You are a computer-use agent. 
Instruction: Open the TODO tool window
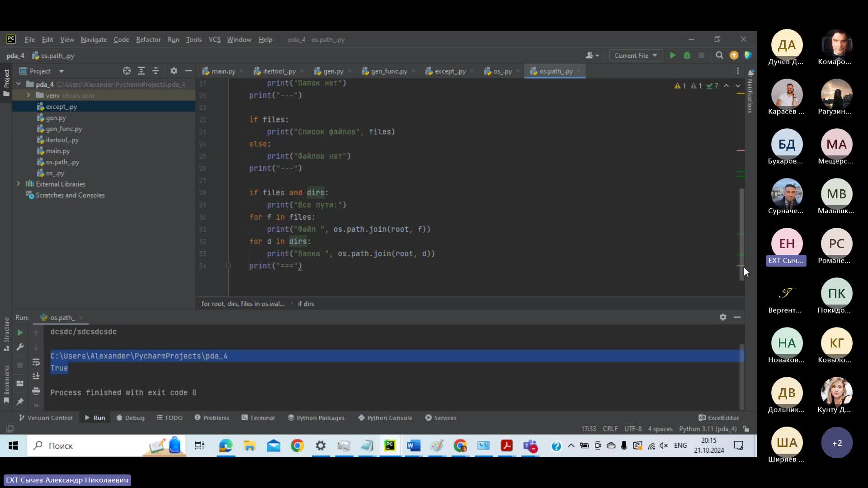point(170,418)
